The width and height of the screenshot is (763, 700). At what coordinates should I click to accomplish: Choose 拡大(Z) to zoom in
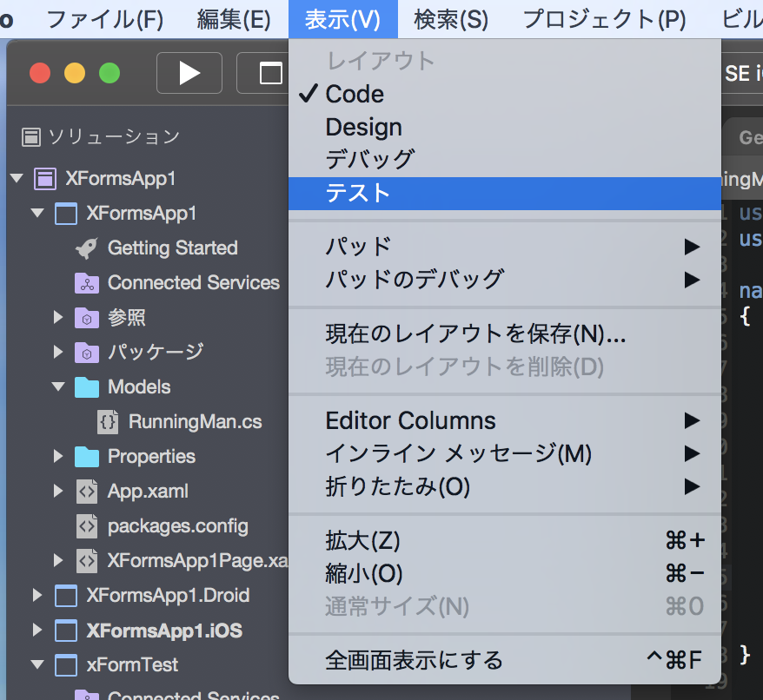click(x=505, y=541)
